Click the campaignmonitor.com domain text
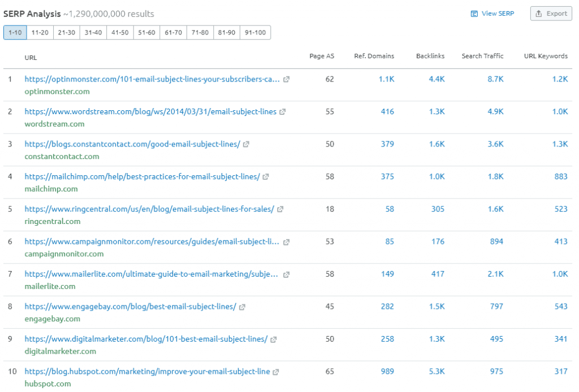This screenshot has width=579, height=392. [x=64, y=254]
